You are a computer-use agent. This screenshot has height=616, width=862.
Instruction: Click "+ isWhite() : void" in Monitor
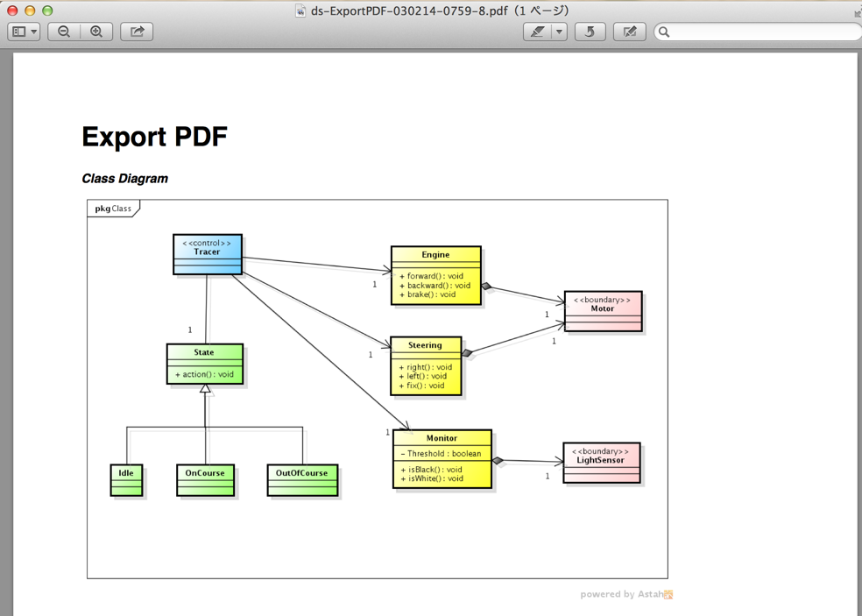432,478
